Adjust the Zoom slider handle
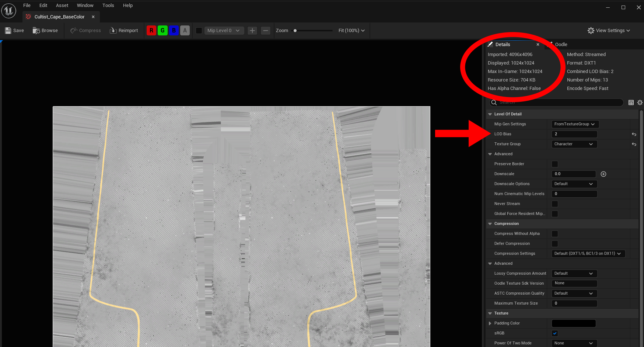The image size is (644, 347). click(x=295, y=31)
